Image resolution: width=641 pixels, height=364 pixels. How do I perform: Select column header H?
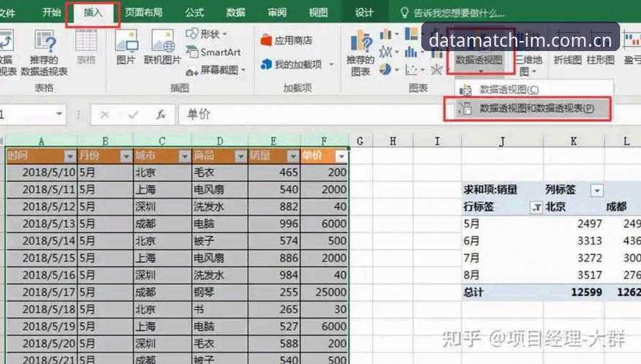[393, 141]
